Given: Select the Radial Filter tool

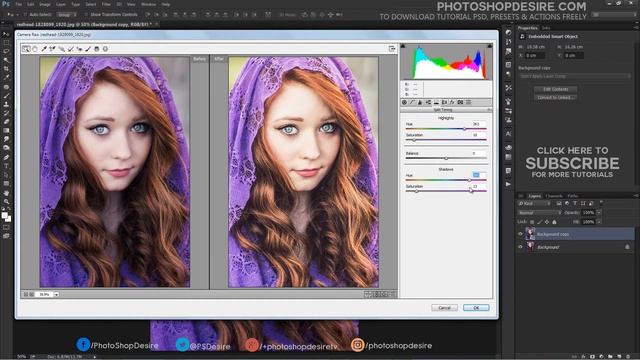Looking at the screenshot, I should (x=105, y=49).
